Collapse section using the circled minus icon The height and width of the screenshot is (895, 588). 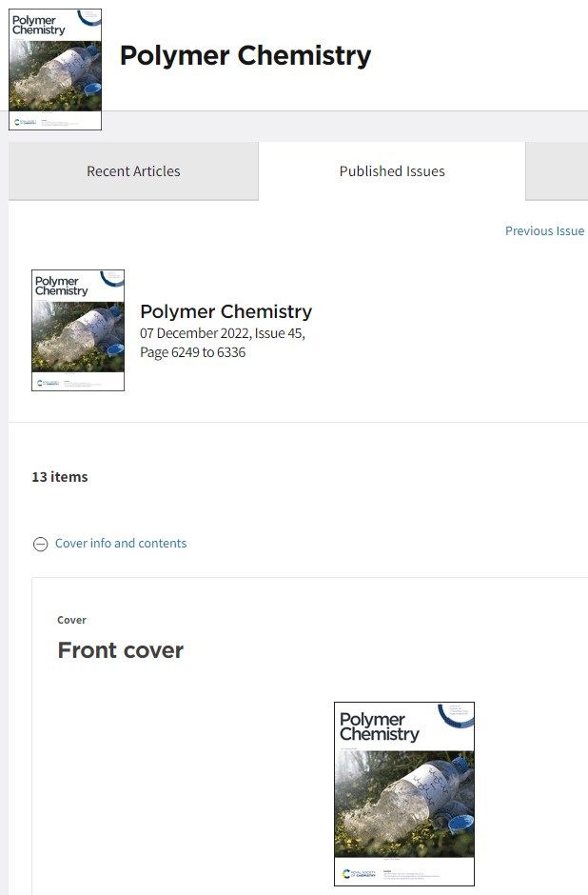tap(41, 544)
